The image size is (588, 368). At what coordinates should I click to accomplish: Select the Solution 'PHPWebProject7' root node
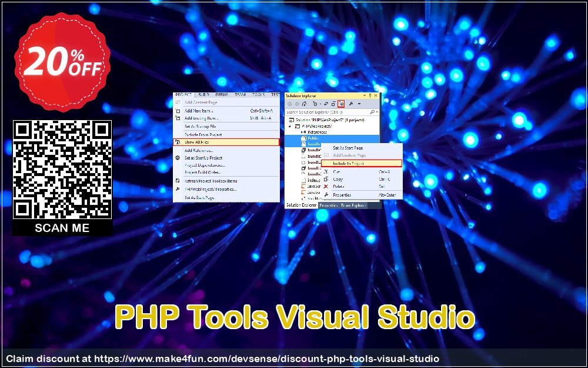[x=326, y=120]
